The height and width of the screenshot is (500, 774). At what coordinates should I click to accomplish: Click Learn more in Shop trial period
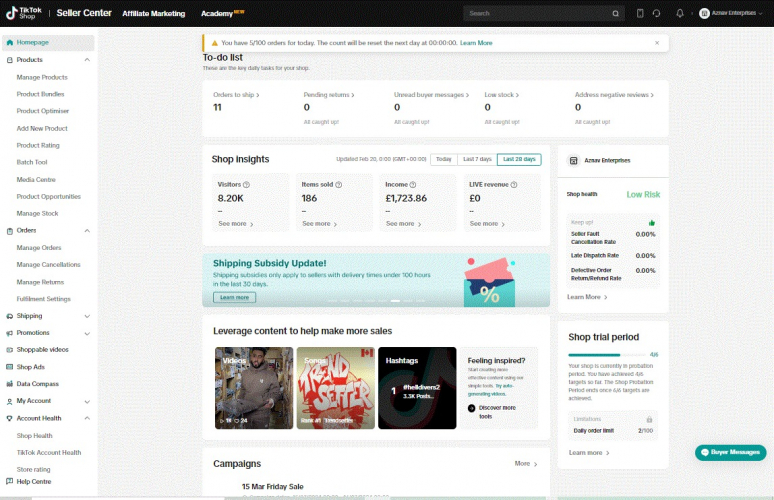[x=589, y=453]
